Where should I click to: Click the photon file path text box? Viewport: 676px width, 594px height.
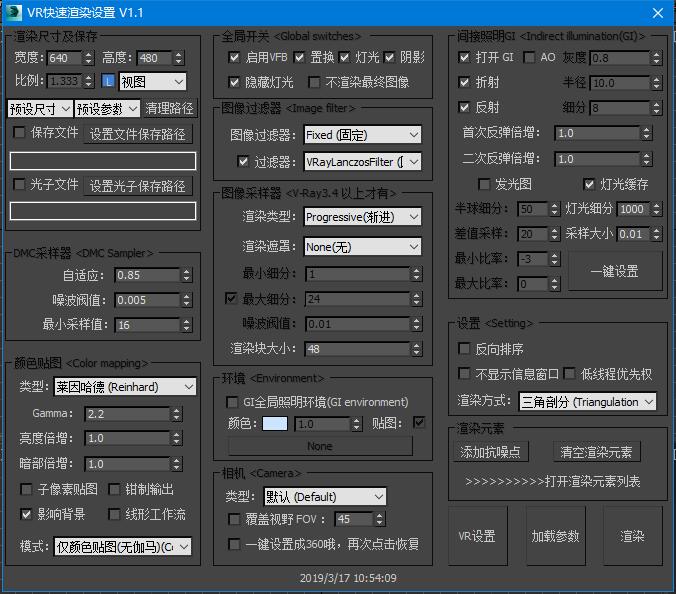103,211
